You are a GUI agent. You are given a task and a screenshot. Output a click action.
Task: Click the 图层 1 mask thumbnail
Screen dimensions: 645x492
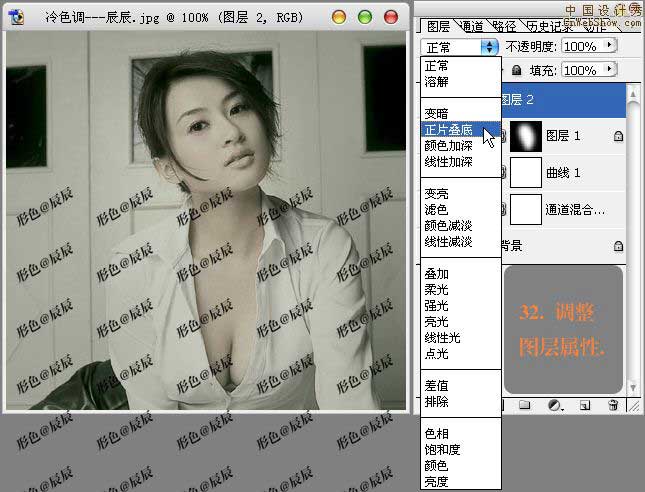526,136
